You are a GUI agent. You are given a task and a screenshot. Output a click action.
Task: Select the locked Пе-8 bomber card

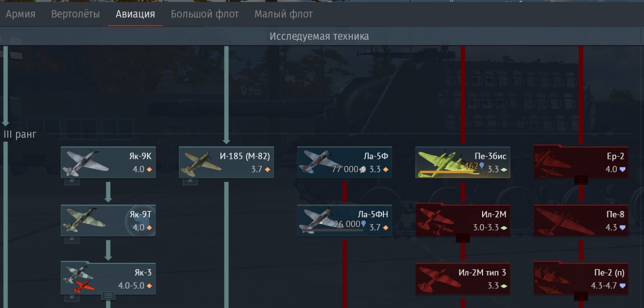tap(581, 221)
